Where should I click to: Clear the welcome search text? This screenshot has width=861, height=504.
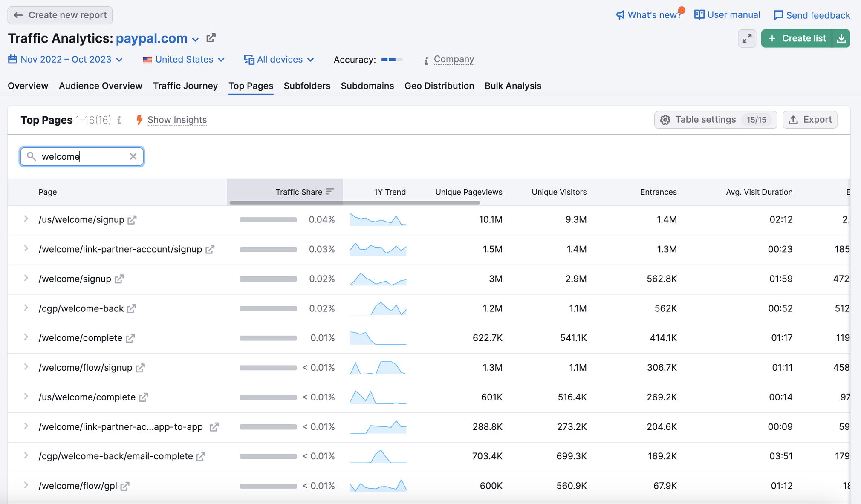point(133,156)
